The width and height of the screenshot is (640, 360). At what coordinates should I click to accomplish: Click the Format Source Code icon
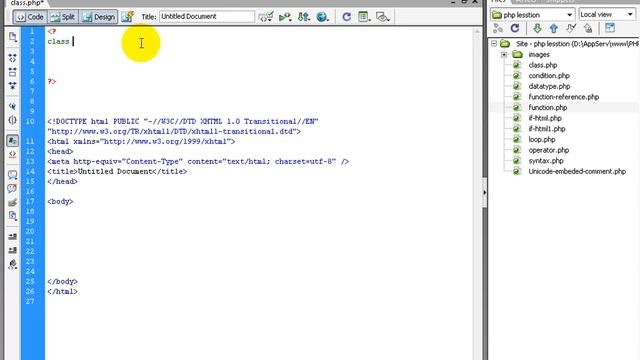click(x=13, y=264)
